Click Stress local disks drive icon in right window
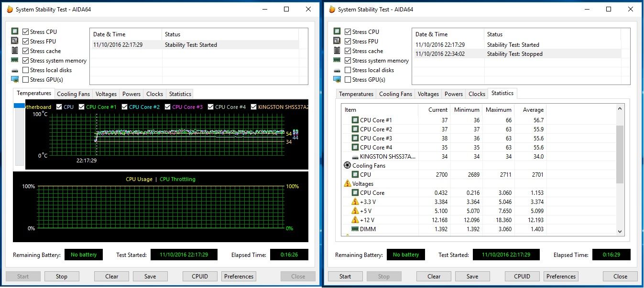Screen dimensions: 644x288 pos(337,70)
